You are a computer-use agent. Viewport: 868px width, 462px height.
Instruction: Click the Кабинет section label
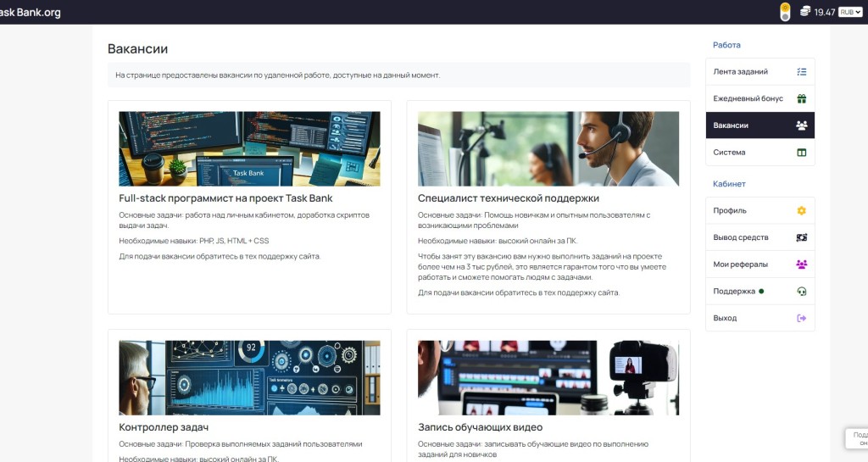point(729,184)
